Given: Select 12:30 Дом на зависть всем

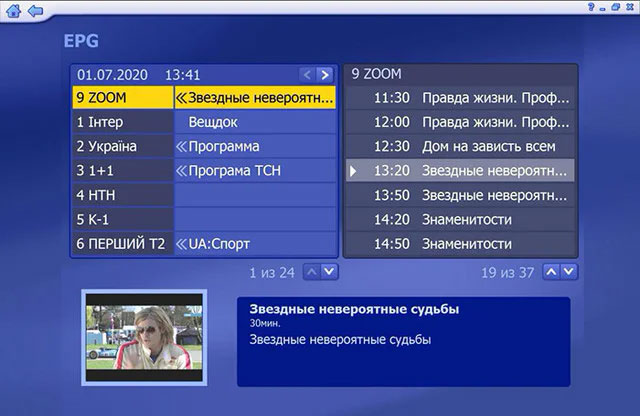Looking at the screenshot, I should tap(460, 147).
